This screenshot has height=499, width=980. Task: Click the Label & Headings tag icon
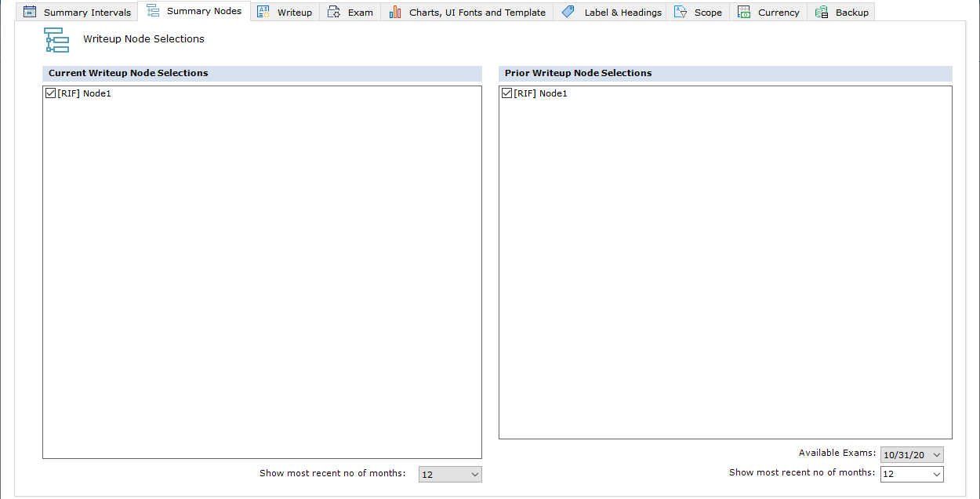(x=568, y=12)
